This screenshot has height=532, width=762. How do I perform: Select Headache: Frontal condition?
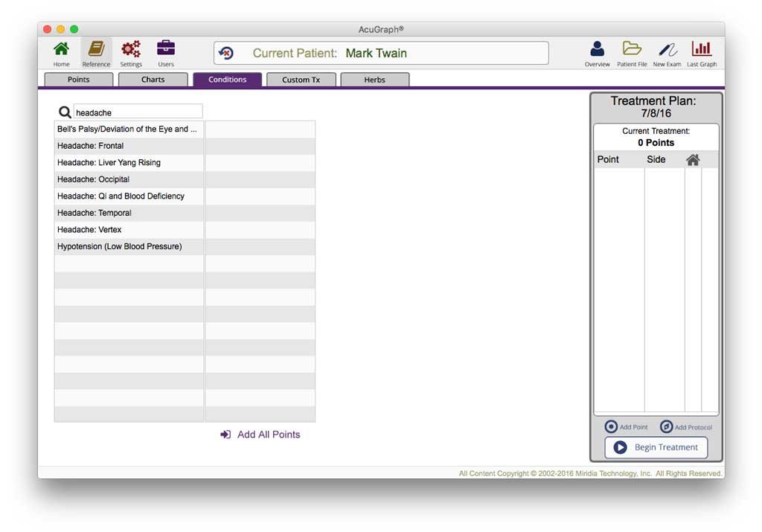coord(129,147)
